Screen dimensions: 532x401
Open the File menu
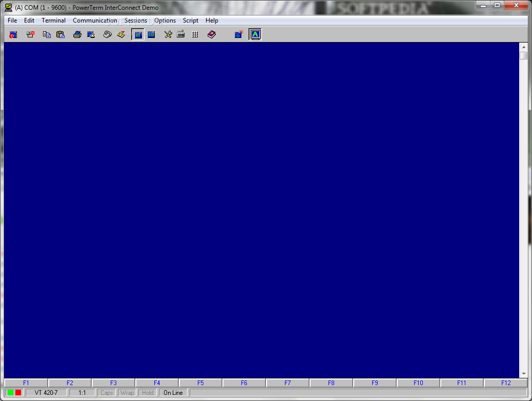click(x=12, y=21)
